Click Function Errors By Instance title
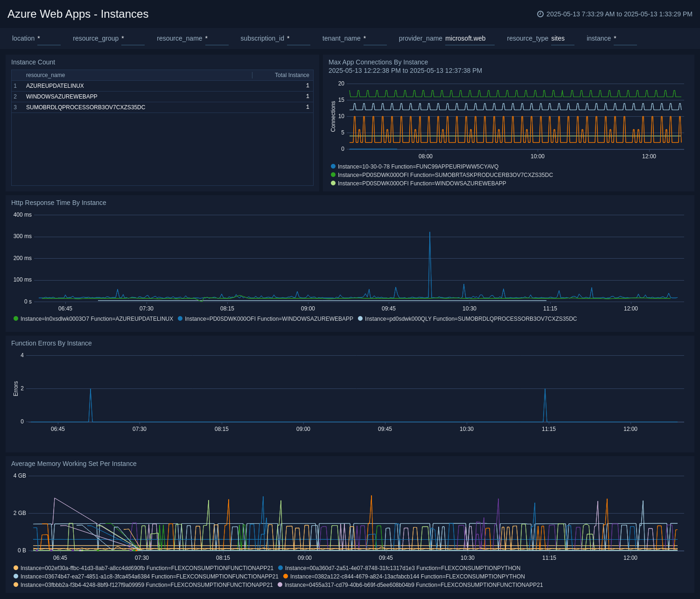The width and height of the screenshot is (700, 599). pos(51,343)
